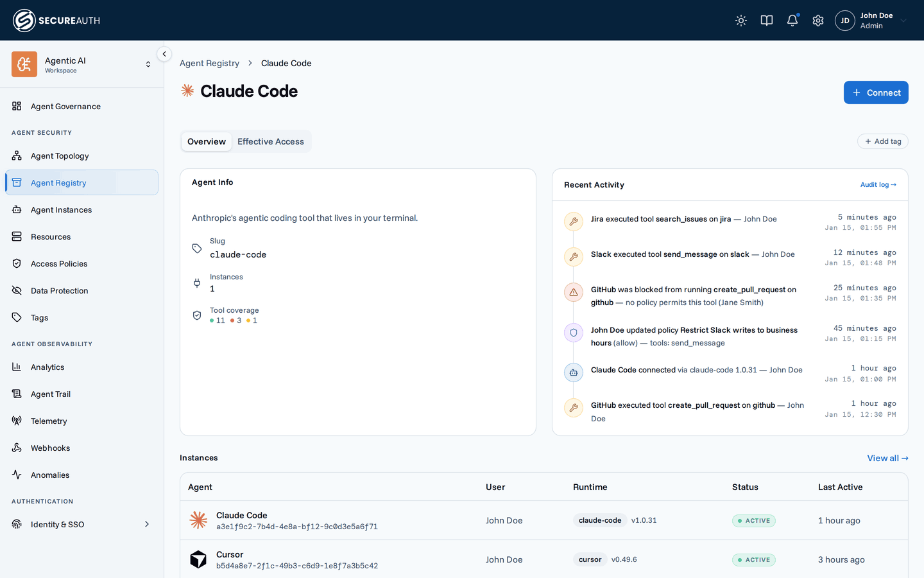Click the Runtime column header
The width and height of the screenshot is (924, 578).
pyautogui.click(x=590, y=487)
